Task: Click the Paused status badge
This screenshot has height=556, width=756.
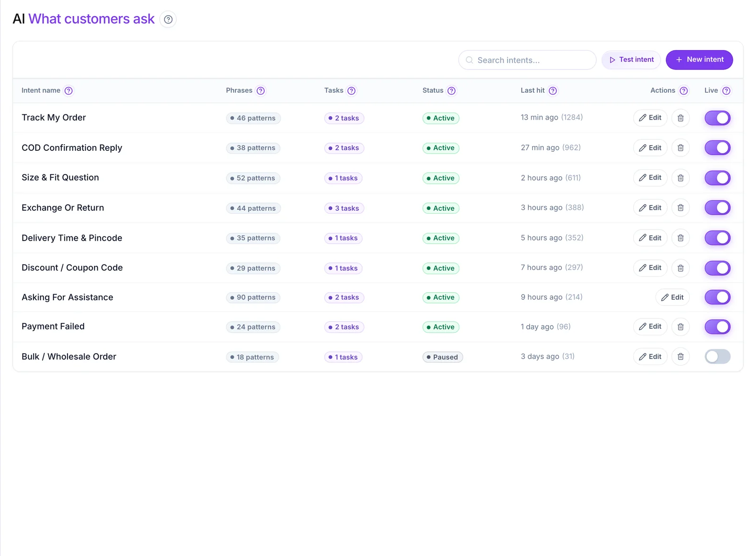Action: tap(443, 357)
